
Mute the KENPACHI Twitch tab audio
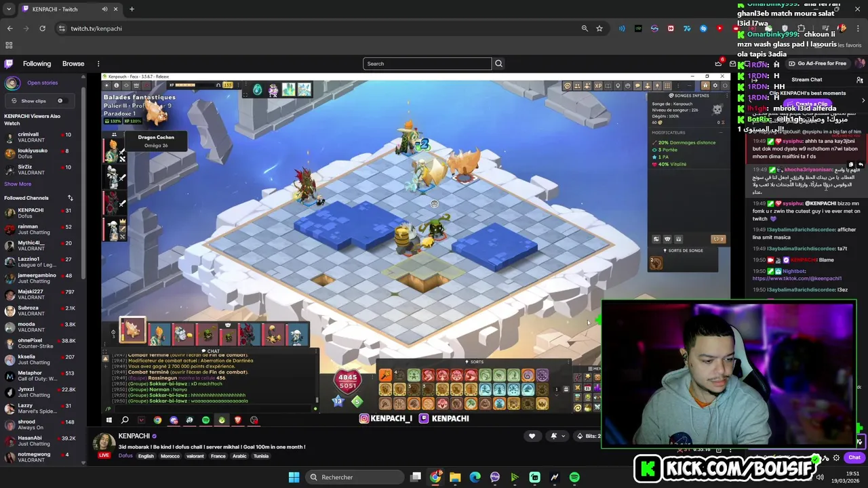click(104, 9)
